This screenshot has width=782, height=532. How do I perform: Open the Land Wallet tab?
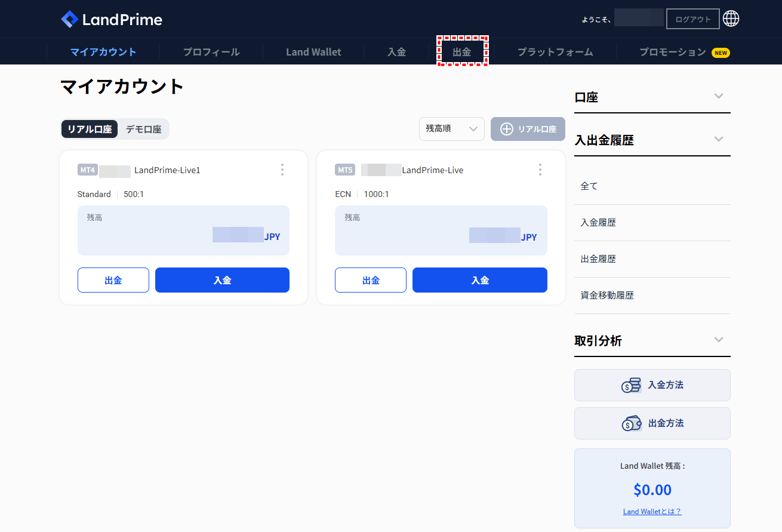(x=313, y=52)
